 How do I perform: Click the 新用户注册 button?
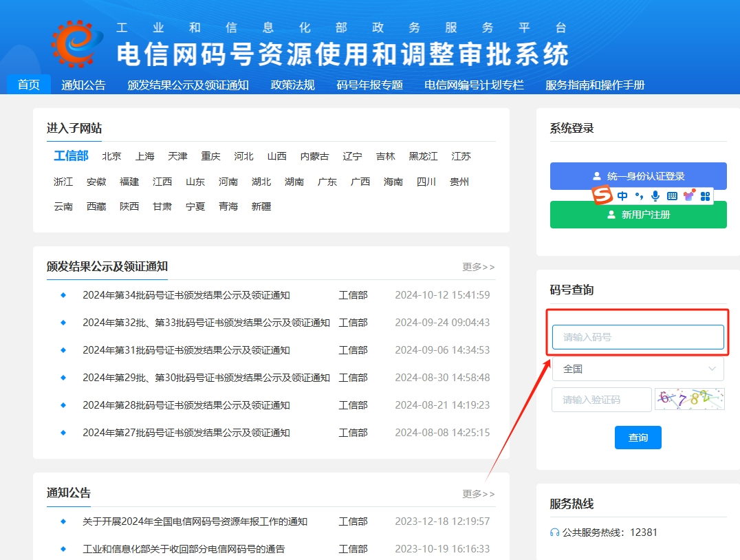(638, 215)
